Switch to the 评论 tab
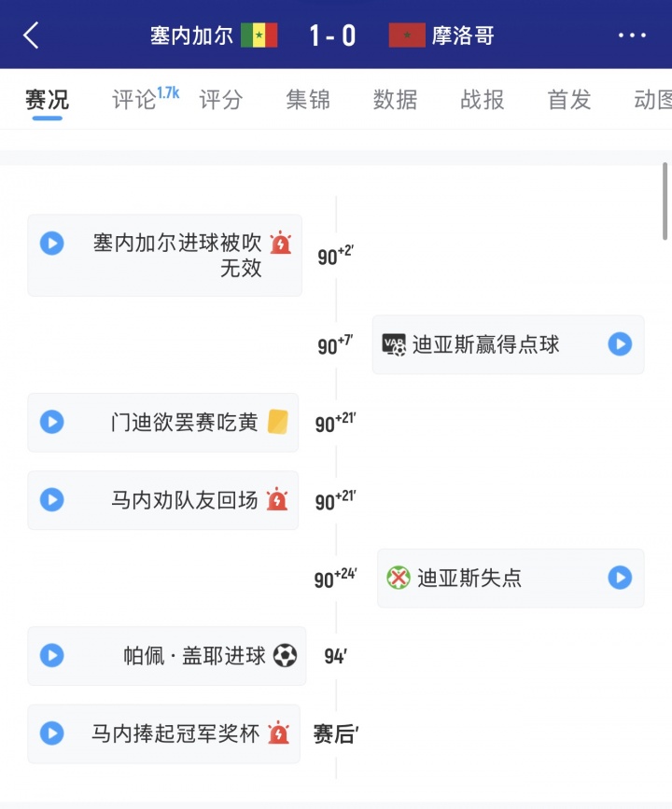Viewport: 672px width, 809px height. coord(134,100)
